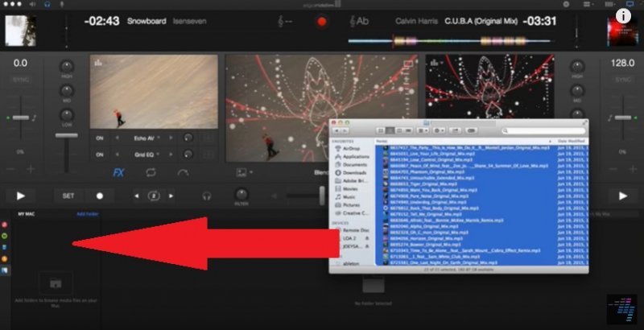The width and height of the screenshot is (644, 330).
Task: Select Downloads in Finder sidebar
Action: 354,171
